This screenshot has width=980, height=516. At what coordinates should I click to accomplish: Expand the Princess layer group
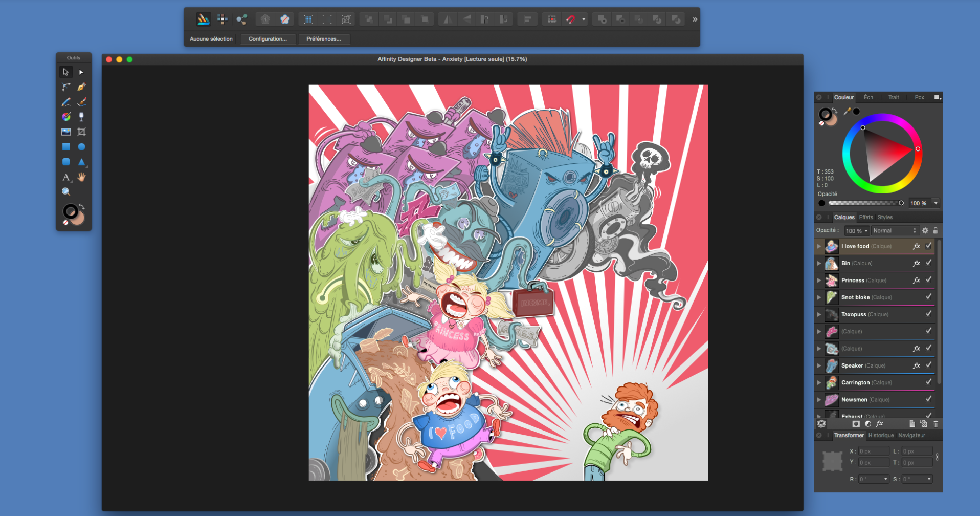[x=819, y=280]
